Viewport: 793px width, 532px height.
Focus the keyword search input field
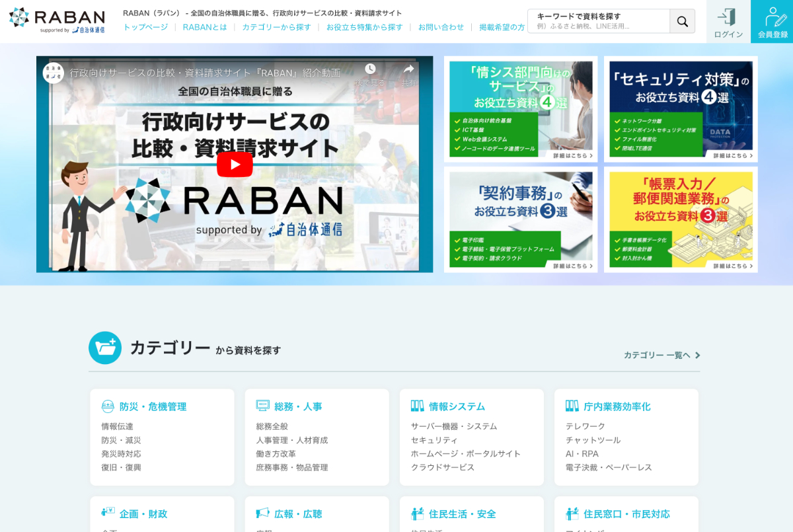click(599, 21)
